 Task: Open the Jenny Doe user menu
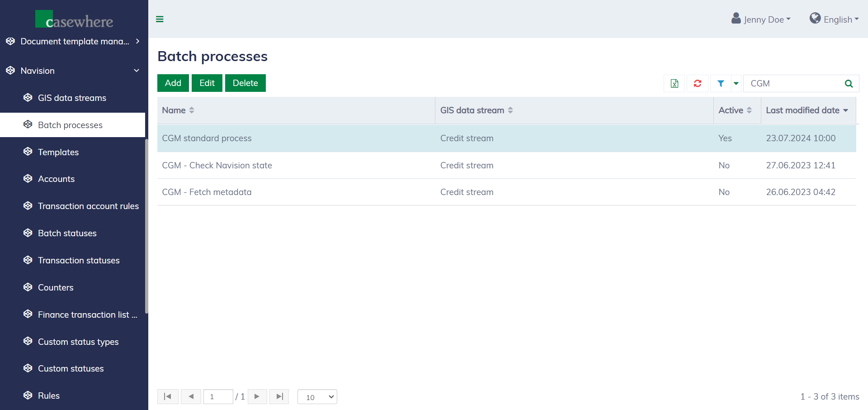(x=761, y=19)
